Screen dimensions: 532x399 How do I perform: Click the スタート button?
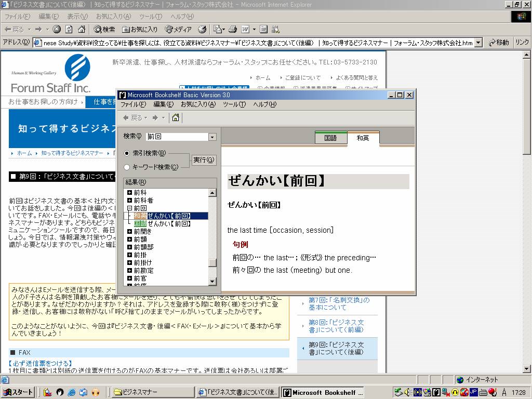pyautogui.click(x=18, y=392)
